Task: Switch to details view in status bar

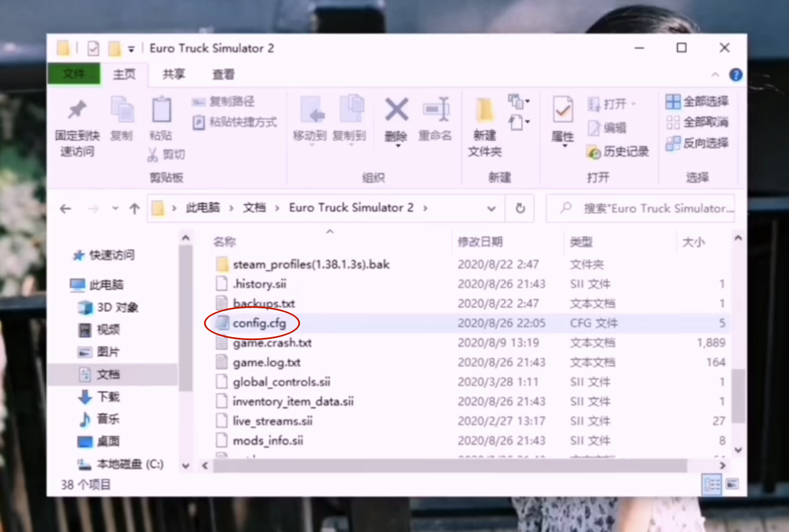Action: click(x=712, y=484)
